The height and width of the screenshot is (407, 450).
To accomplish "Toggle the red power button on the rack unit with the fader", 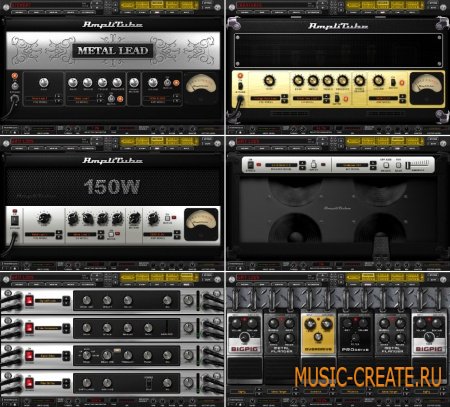I will [29, 328].
